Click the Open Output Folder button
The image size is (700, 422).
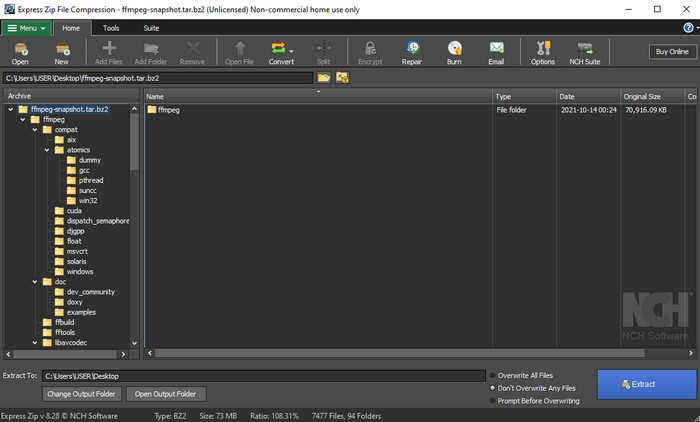click(x=166, y=394)
